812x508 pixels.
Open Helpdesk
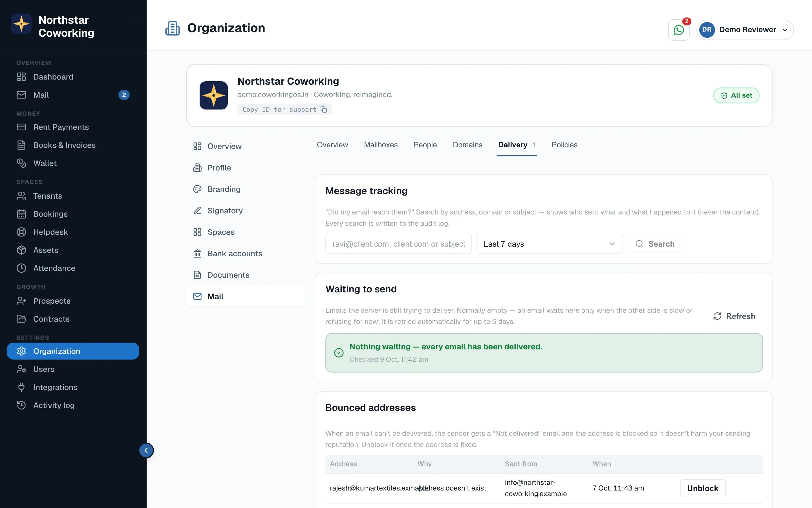(x=73, y=232)
